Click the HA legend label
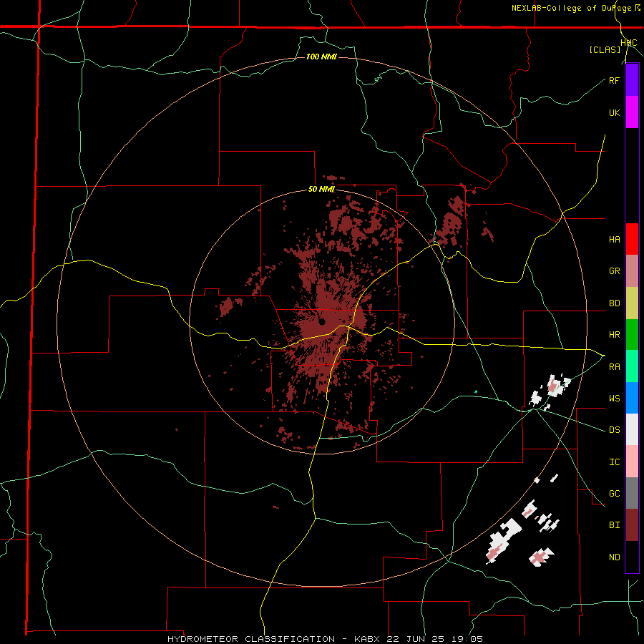This screenshot has height=644, width=644. tap(614, 240)
